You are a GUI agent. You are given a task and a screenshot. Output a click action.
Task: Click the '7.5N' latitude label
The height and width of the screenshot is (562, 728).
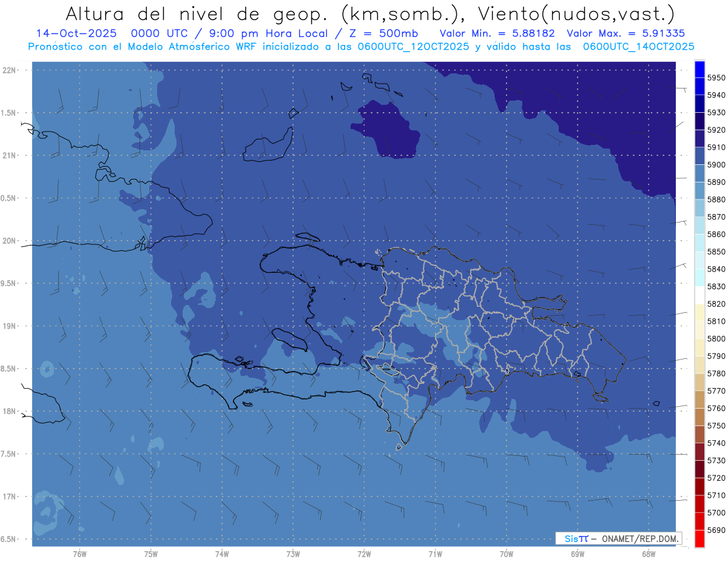point(8,454)
